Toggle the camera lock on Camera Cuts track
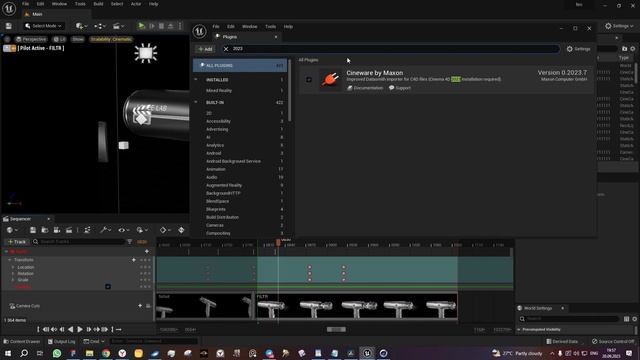Image resolution: width=640 pixels, height=360 pixels. coord(148,305)
